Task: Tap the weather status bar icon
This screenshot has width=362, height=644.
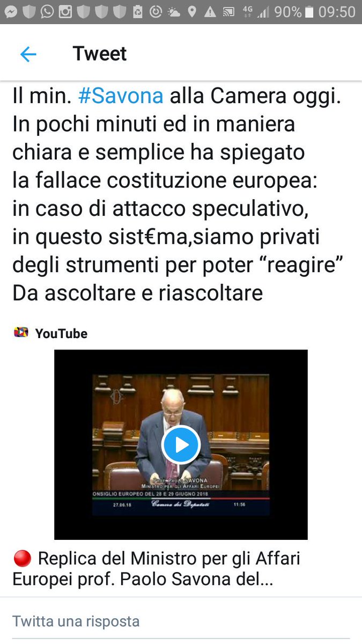Action: point(174,12)
